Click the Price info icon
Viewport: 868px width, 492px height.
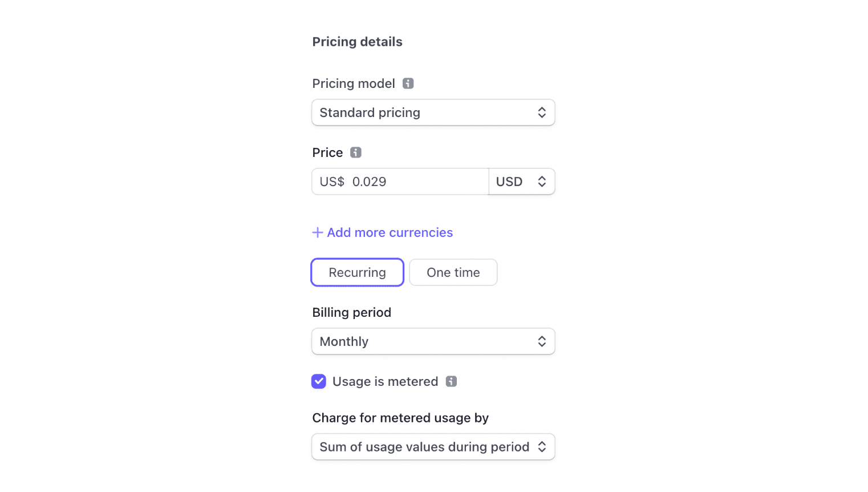point(355,152)
